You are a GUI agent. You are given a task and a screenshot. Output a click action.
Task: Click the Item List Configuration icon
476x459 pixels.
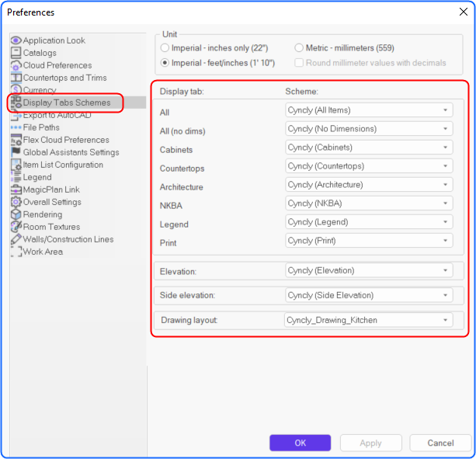(x=16, y=165)
